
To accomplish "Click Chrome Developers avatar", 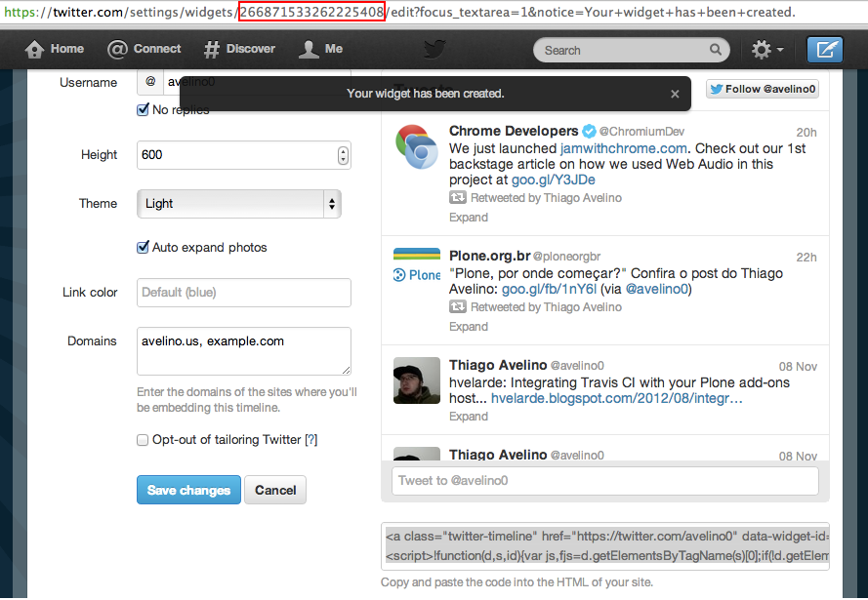I will [417, 146].
